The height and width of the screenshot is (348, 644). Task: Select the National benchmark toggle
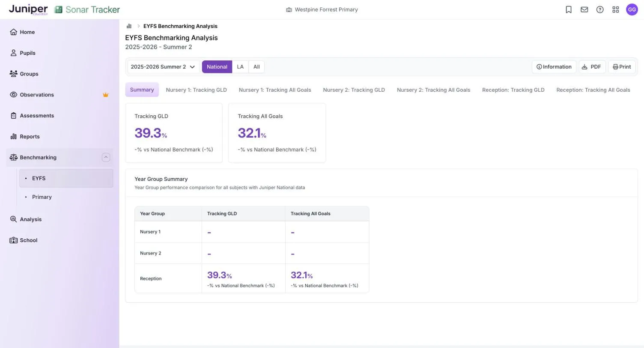(217, 67)
